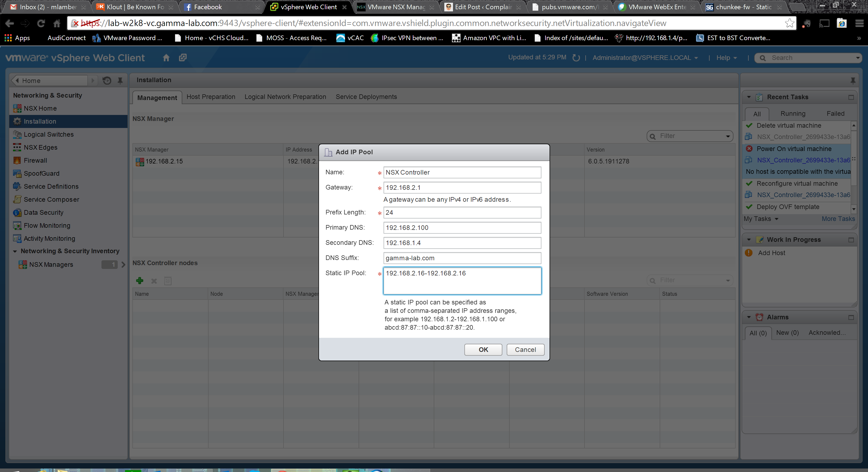Open the My Tasks dropdown
The width and height of the screenshot is (868, 472).
click(x=761, y=219)
